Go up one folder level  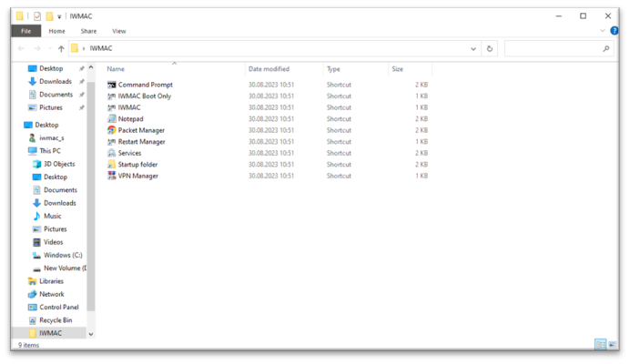(61, 48)
